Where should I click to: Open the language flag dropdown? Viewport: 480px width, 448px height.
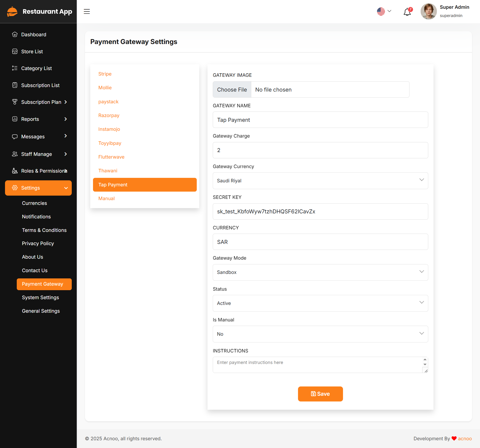(384, 11)
